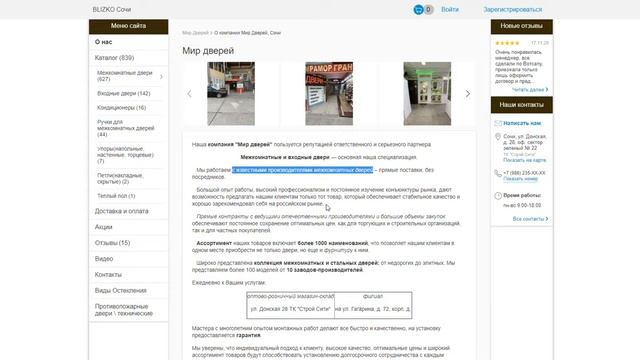Click the cart counter badge showing 0
Viewport: 640px width, 360px height.
(428, 9)
